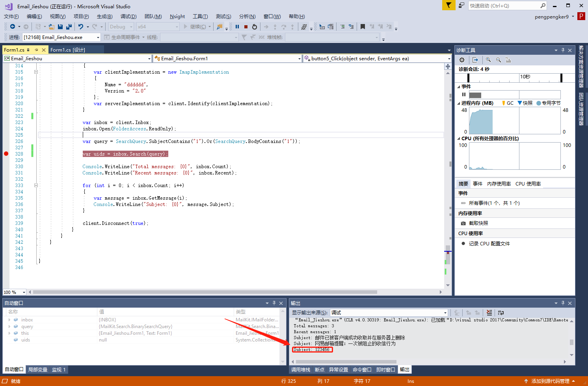The image size is (588, 386).
Task: Stop debugging with red square icon
Action: (x=246, y=26)
